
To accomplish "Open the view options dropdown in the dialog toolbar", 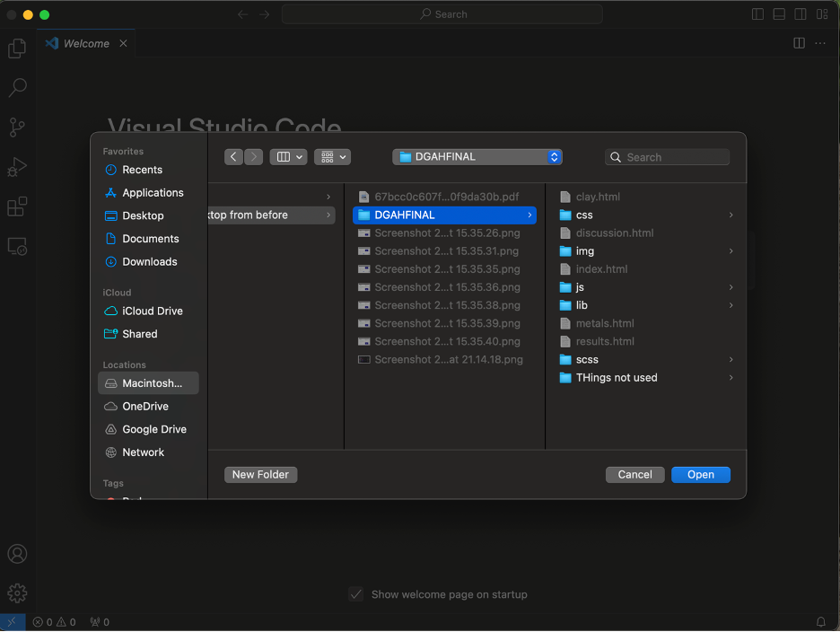I will pyautogui.click(x=332, y=156).
